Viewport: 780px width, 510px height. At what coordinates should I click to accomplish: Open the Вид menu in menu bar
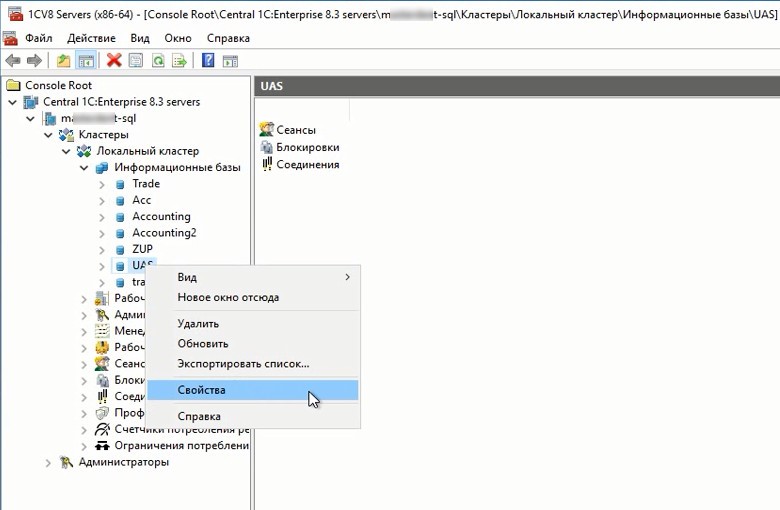pyautogui.click(x=140, y=38)
